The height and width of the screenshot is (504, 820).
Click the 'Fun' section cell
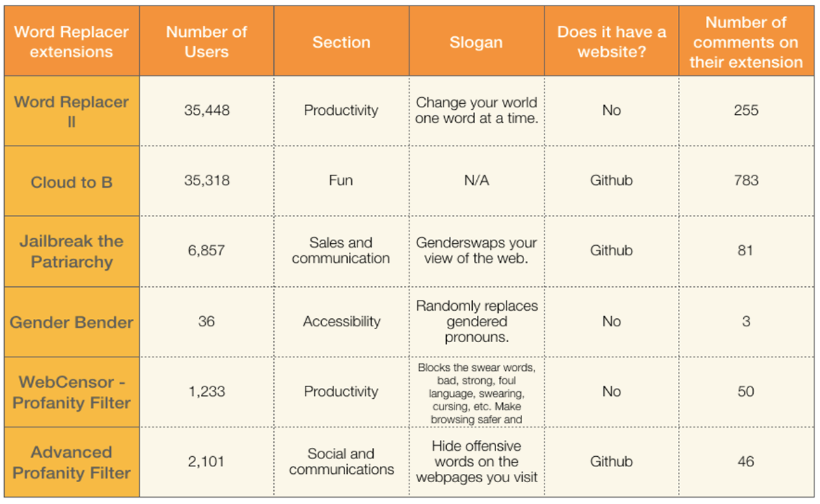[x=341, y=181]
